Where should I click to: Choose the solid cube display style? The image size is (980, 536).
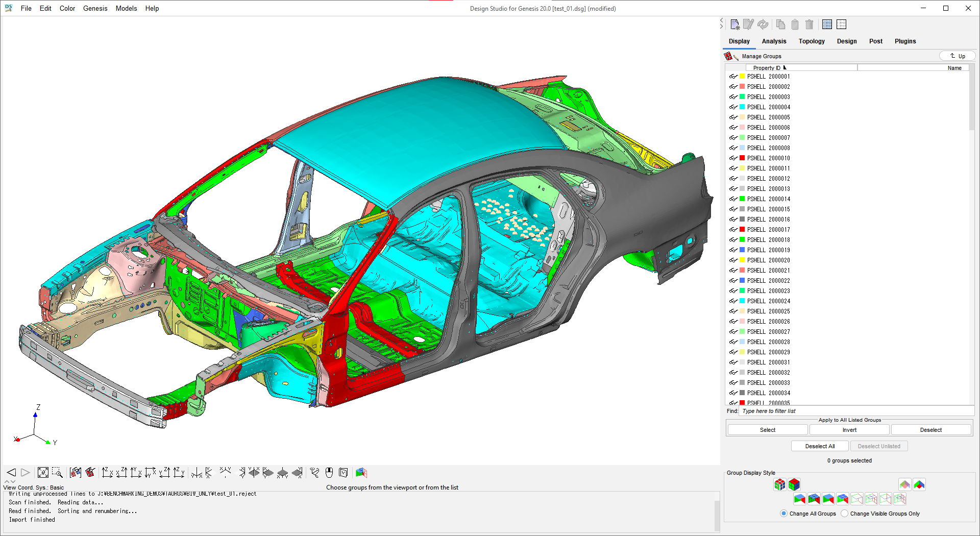[x=794, y=484]
